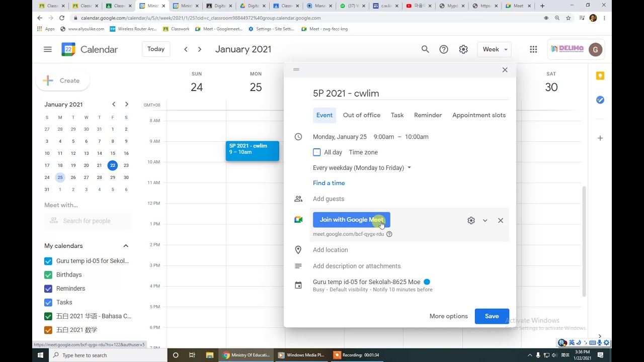
Task: Click end time 10:00am
Action: (417, 137)
